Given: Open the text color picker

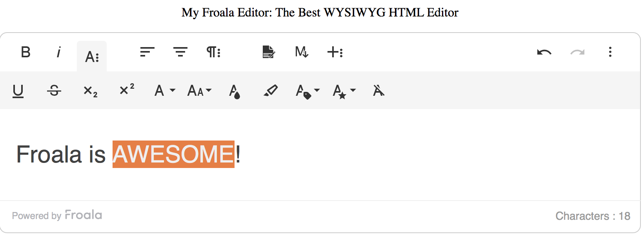Looking at the screenshot, I should pyautogui.click(x=235, y=91).
